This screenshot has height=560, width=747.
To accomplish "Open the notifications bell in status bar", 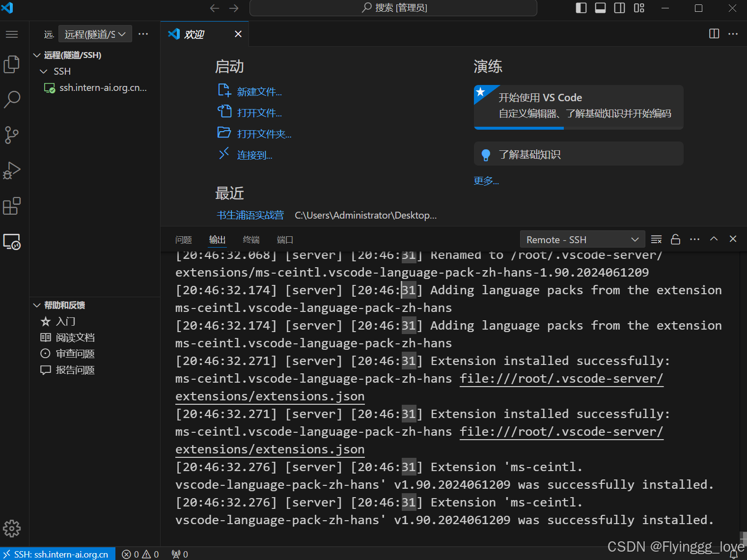I will point(734,554).
